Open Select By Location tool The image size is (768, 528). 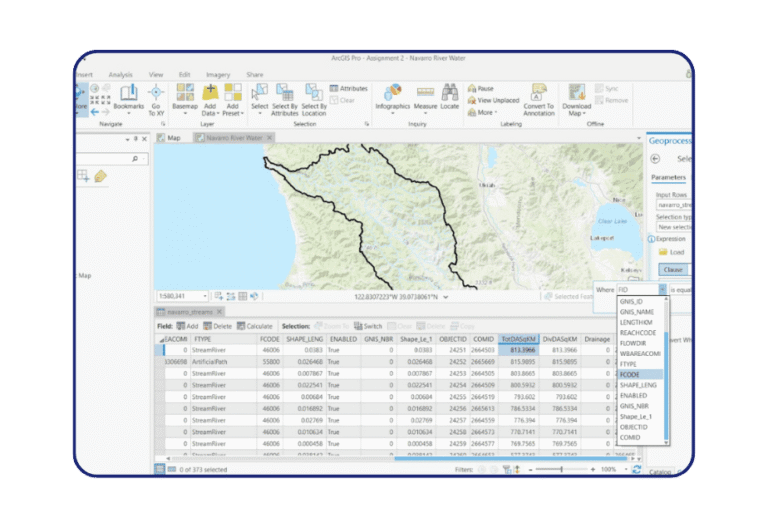click(x=314, y=97)
